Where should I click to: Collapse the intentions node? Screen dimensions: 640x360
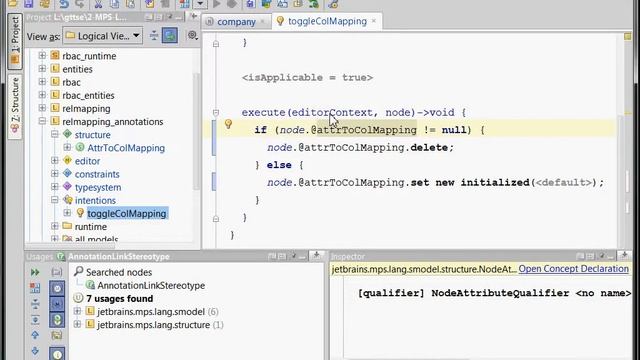[55, 200]
